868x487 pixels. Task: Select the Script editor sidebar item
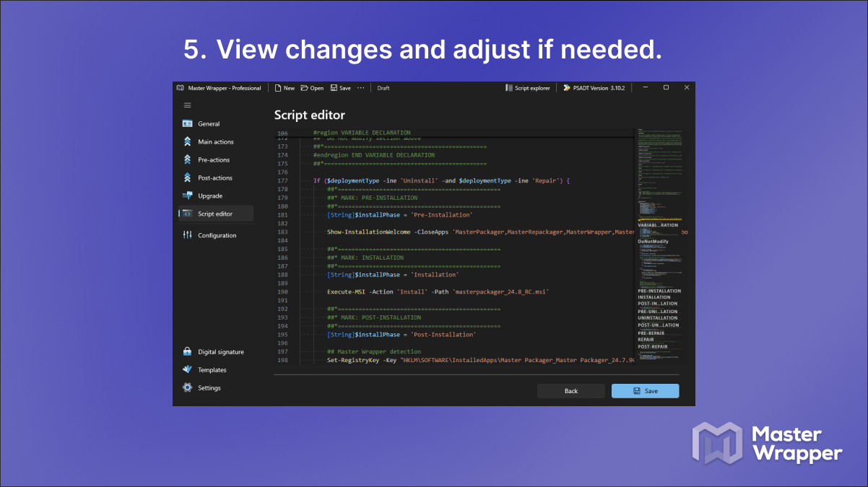(216, 214)
